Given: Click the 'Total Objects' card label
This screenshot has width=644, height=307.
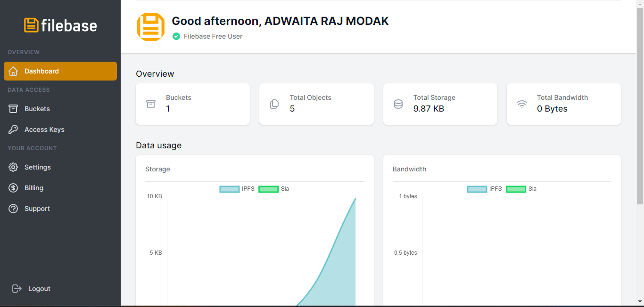Looking at the screenshot, I should (310, 97).
